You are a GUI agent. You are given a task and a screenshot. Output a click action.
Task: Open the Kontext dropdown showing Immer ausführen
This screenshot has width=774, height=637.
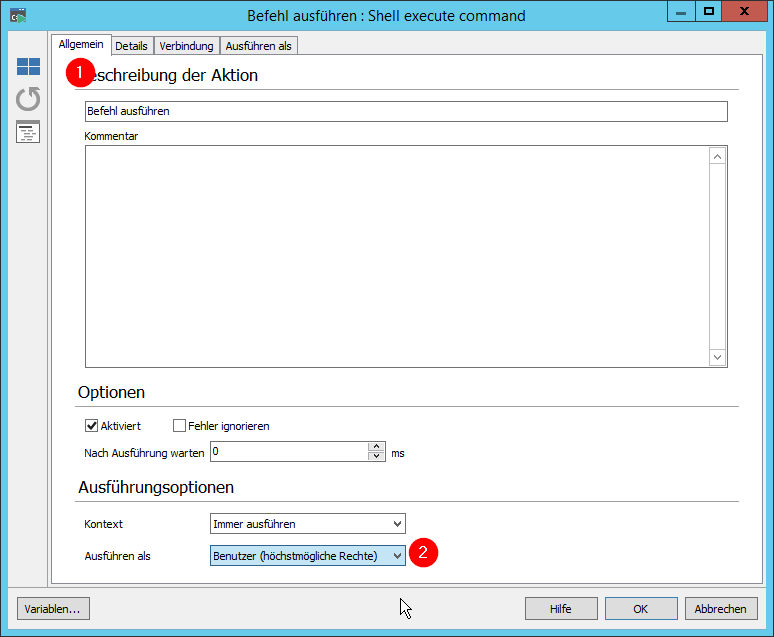[x=307, y=523]
